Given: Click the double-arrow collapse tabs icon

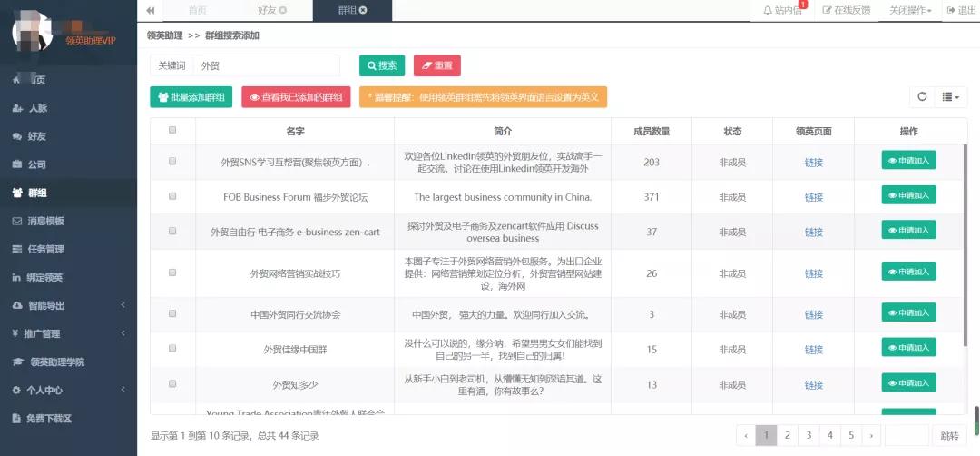Looking at the screenshot, I should (x=150, y=10).
